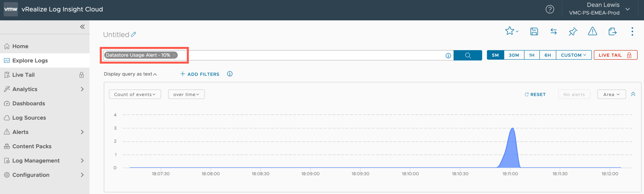Image resolution: width=644 pixels, height=194 pixels.
Task: Remove the Datastore Usage Alert chip
Action: tap(174, 55)
